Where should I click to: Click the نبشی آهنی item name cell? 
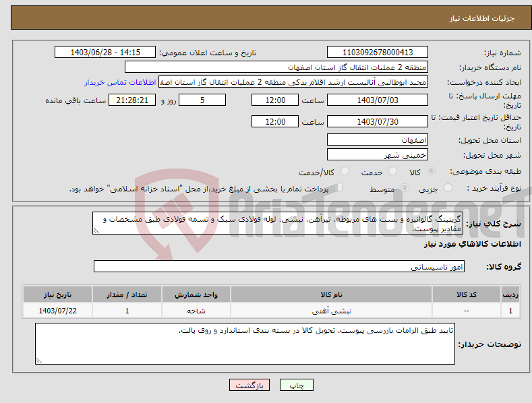pos(331,311)
